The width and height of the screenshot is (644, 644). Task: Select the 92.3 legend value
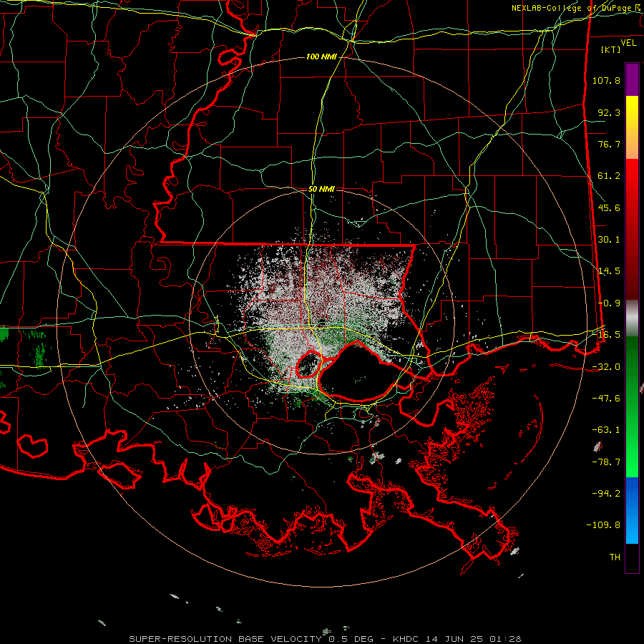click(609, 112)
